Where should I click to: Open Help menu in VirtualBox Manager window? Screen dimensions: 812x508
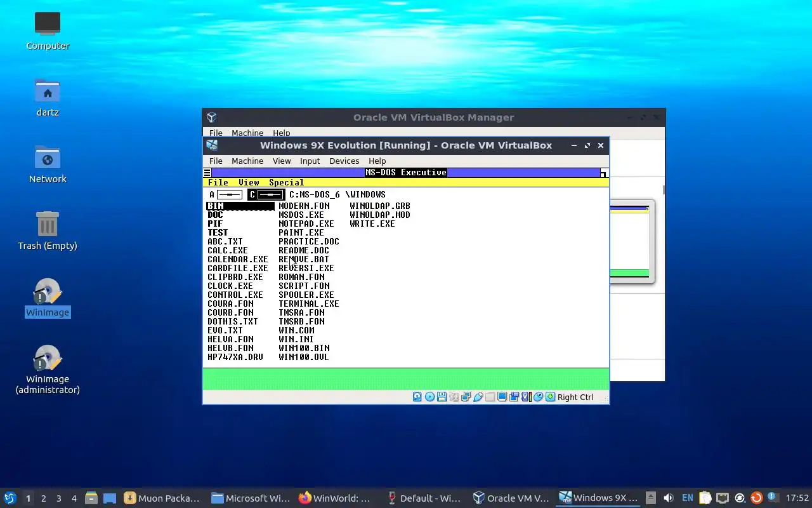click(x=282, y=133)
